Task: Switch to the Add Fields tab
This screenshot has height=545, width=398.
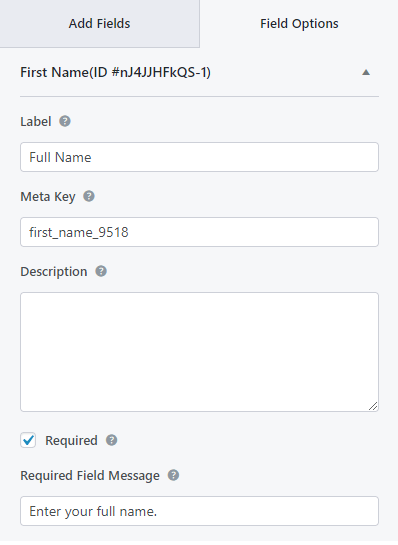Action: click(100, 24)
